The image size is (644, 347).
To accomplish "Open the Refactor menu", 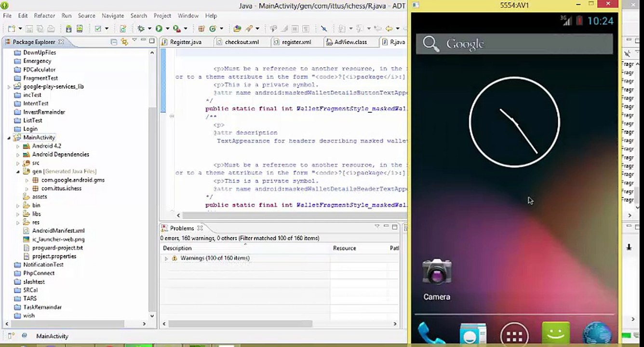I will pos(44,16).
